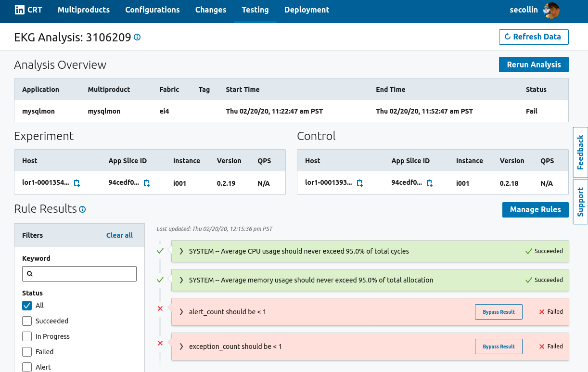Screen dimensions: 588x372
Task: Click the LinkedIn CRT logo icon
Action: (x=19, y=10)
